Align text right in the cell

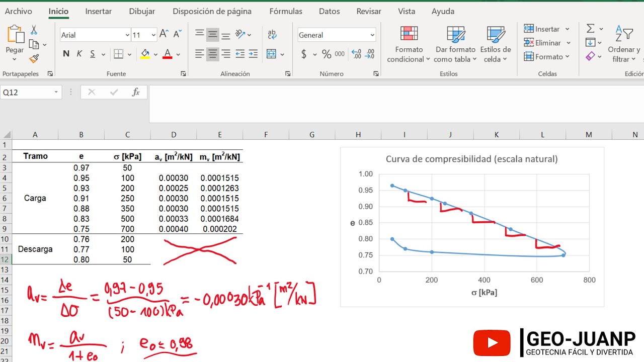[x=226, y=54]
